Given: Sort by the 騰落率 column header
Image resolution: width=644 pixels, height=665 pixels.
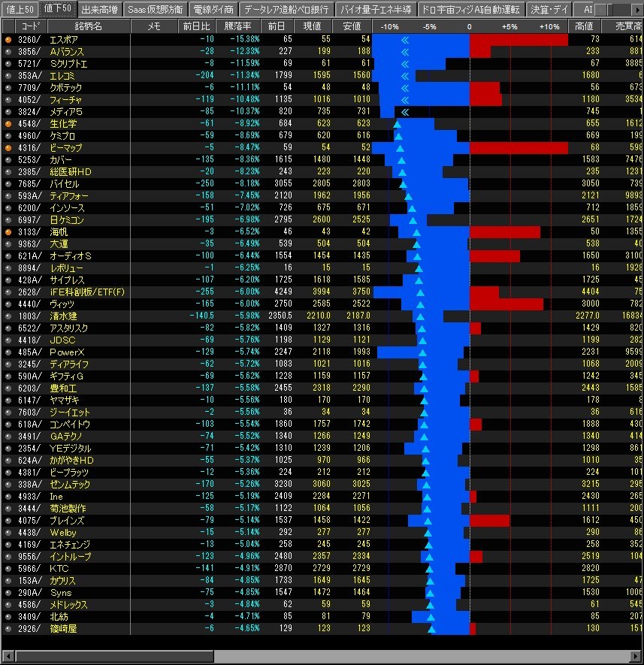Looking at the screenshot, I should [x=237, y=26].
